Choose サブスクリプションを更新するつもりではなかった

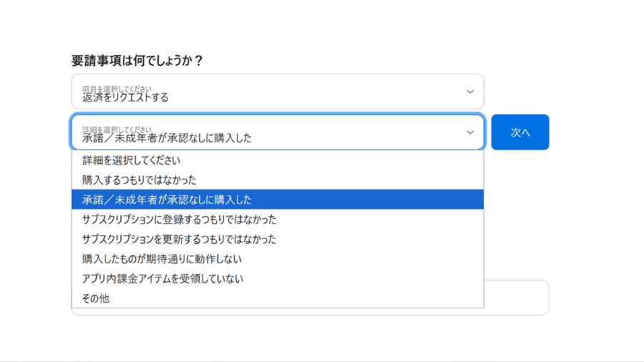(180, 239)
